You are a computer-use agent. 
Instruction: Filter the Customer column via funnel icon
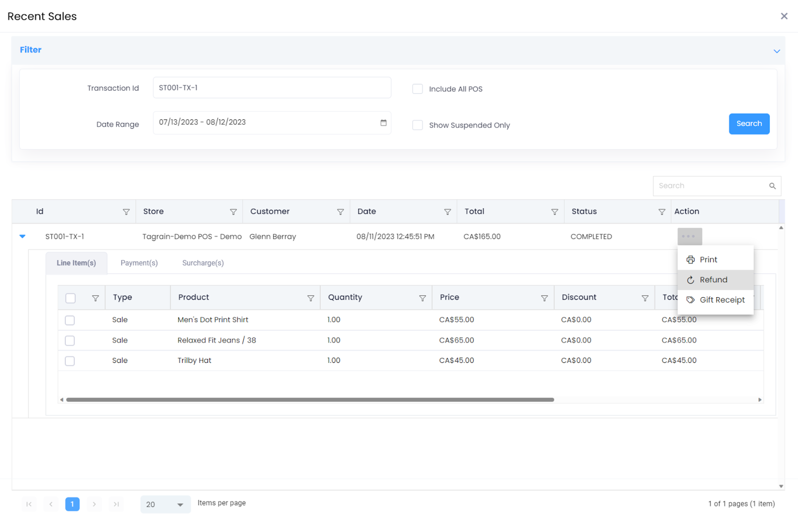[340, 212]
